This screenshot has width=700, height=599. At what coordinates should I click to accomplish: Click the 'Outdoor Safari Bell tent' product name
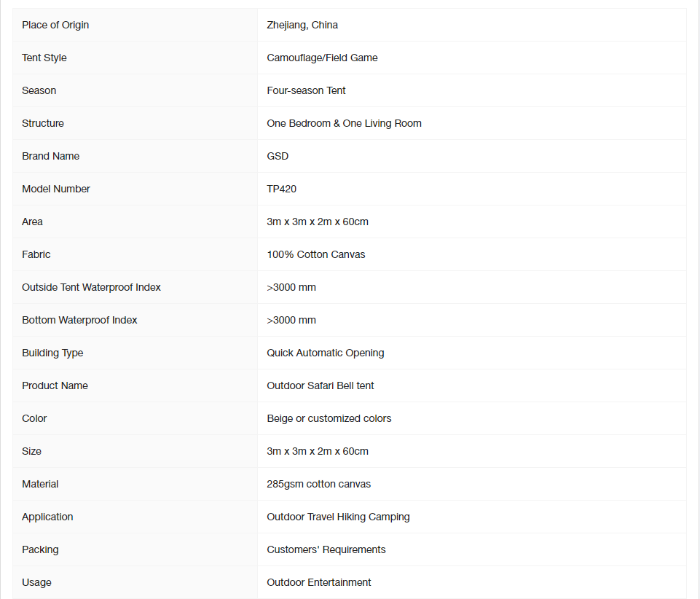coord(320,385)
